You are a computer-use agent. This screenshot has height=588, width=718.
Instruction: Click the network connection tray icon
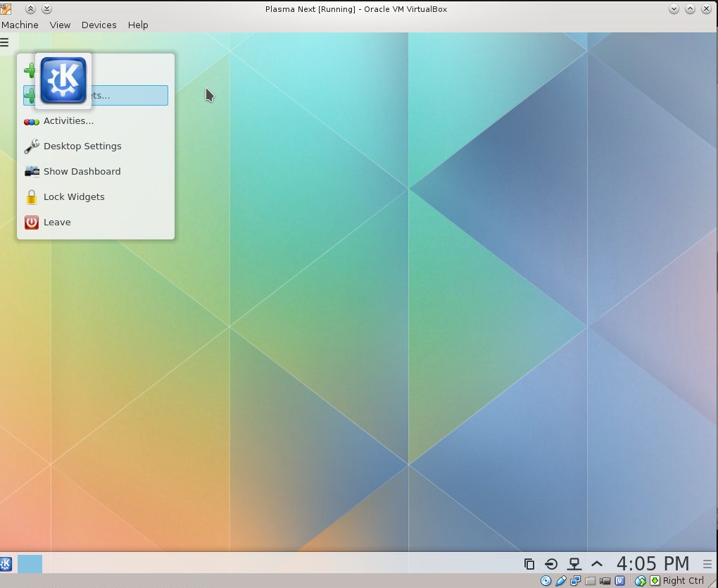click(574, 564)
